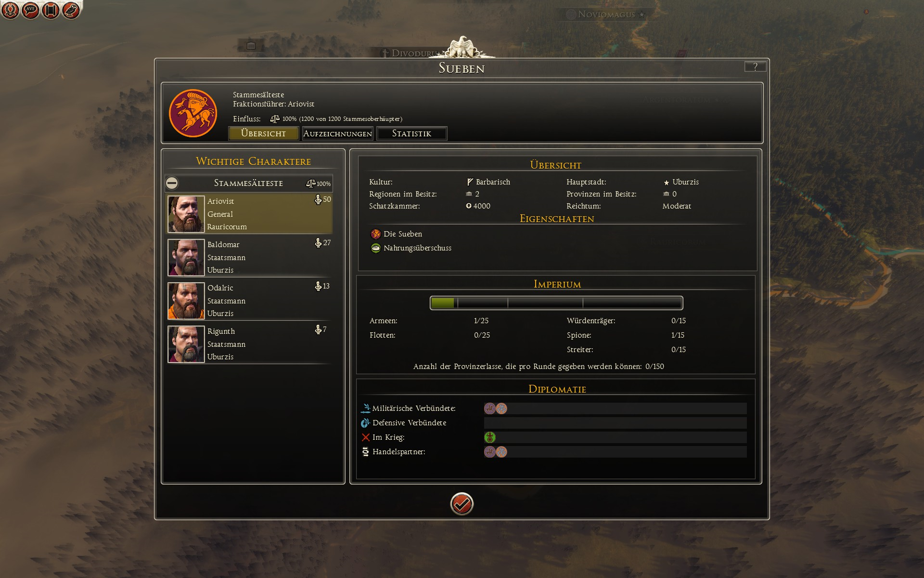Select the Übersicht tab

point(263,133)
